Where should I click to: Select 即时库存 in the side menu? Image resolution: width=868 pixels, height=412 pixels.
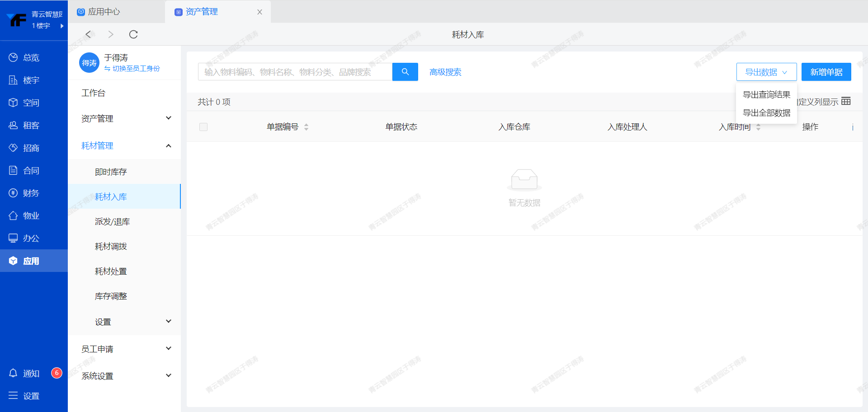(x=111, y=172)
